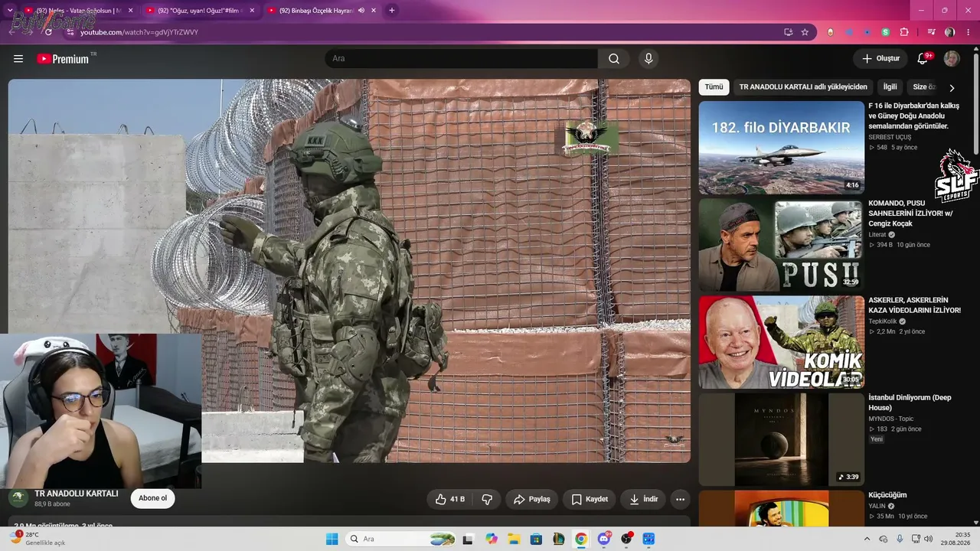Click the main video player to pause

(x=349, y=271)
